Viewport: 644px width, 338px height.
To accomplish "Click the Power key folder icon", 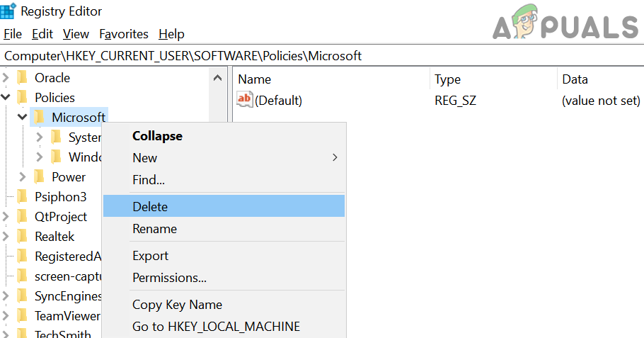I will pos(40,177).
